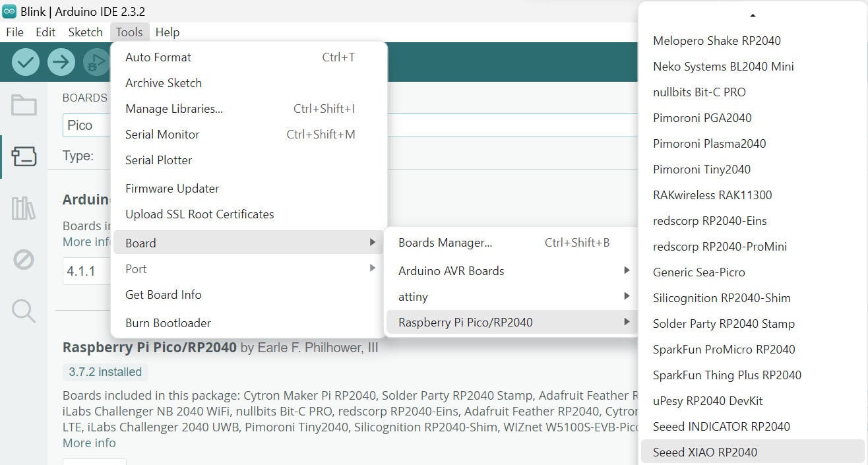This screenshot has width=868, height=465.
Task: Select Generic Sea-Picro board
Action: 753,272
